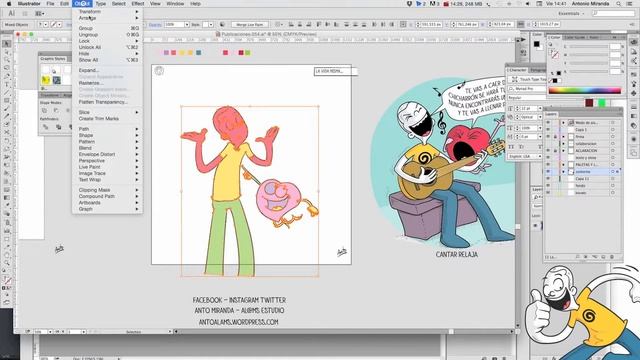Open the Style dropdown in control bar
This screenshot has height=360, width=640.
[x=211, y=25]
